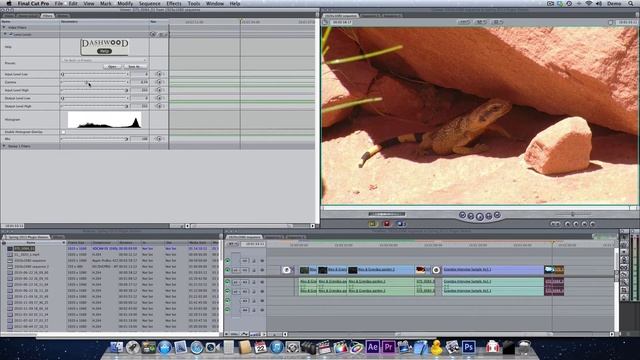Select the Roll edit tool in tool palette

pos(624,260)
